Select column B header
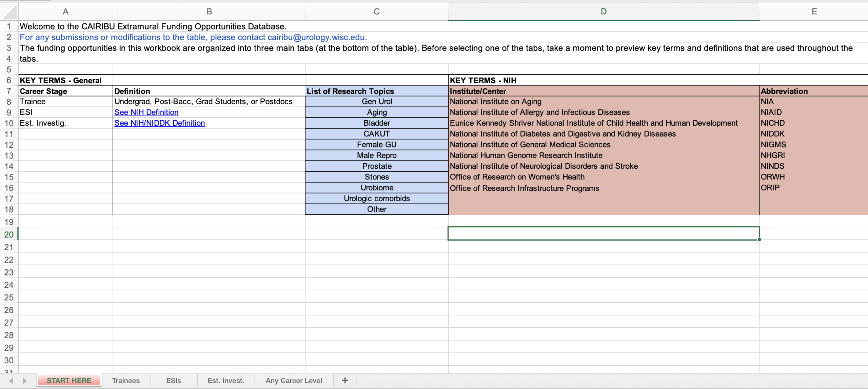The image size is (868, 389). coord(209,12)
